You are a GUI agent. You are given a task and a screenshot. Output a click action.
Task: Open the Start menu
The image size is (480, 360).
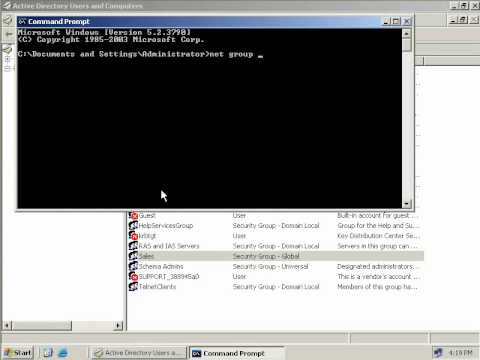[x=18, y=353]
